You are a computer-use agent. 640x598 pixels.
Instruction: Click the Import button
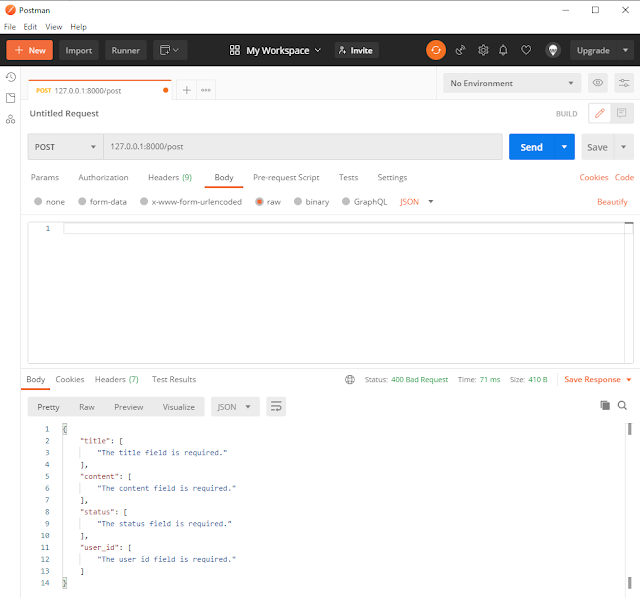[79, 50]
